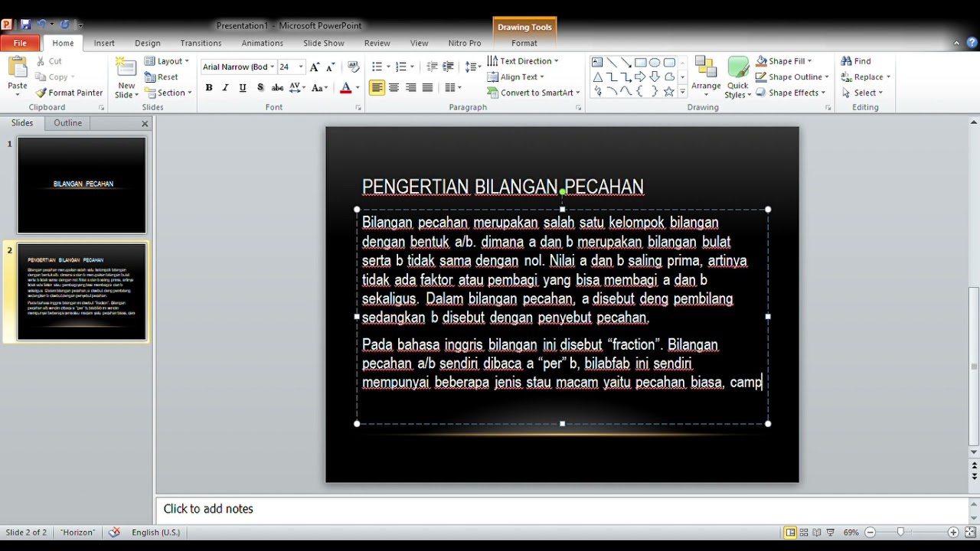Switch to the Design tab
The image size is (980, 551).
148,44
